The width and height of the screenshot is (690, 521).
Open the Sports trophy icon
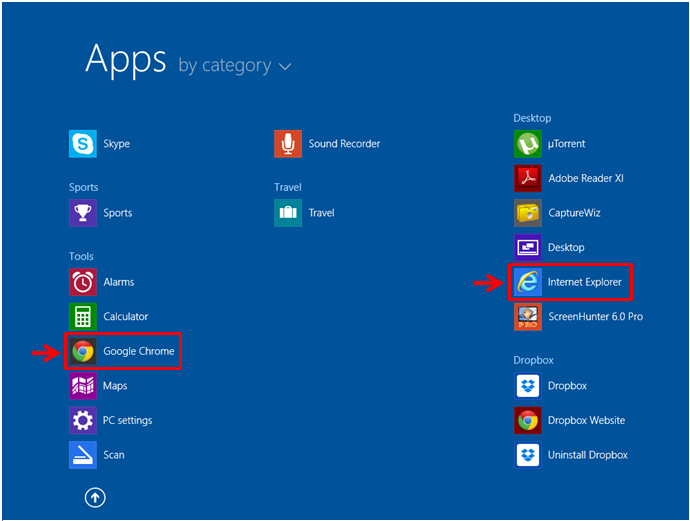83,213
